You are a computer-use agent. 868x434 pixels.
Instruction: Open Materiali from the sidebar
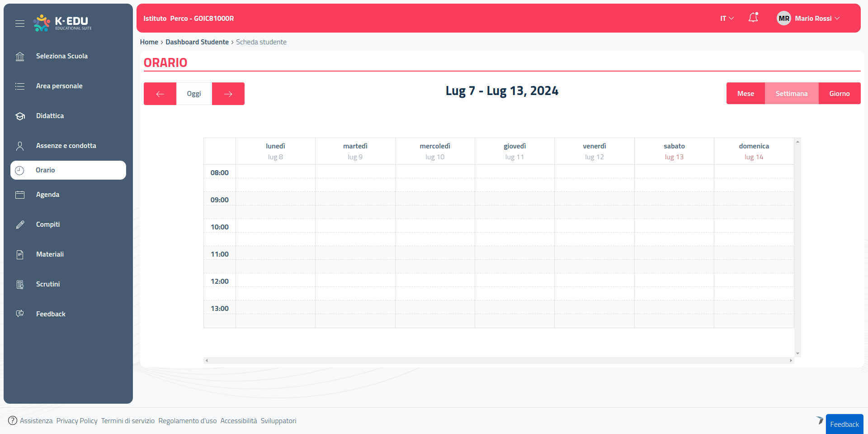coord(50,254)
